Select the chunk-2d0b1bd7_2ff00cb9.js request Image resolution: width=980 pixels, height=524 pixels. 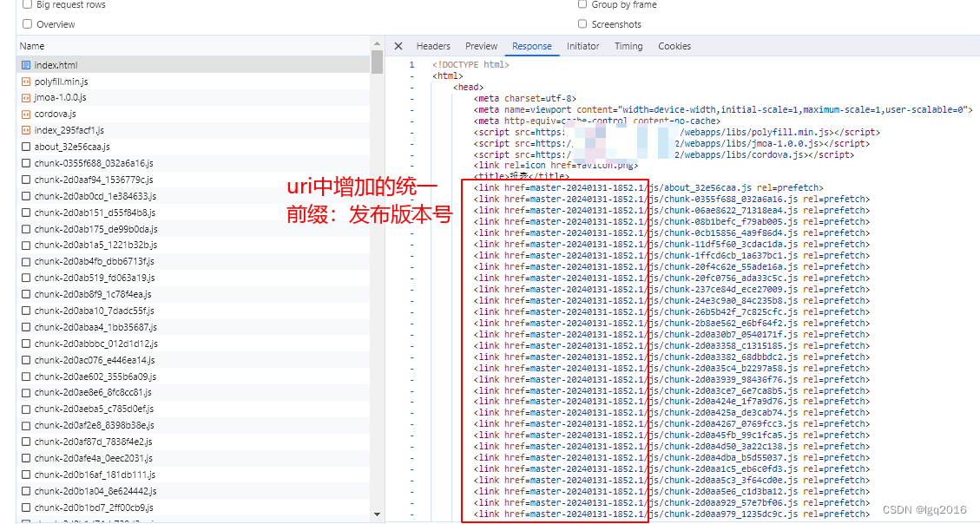pos(194,508)
